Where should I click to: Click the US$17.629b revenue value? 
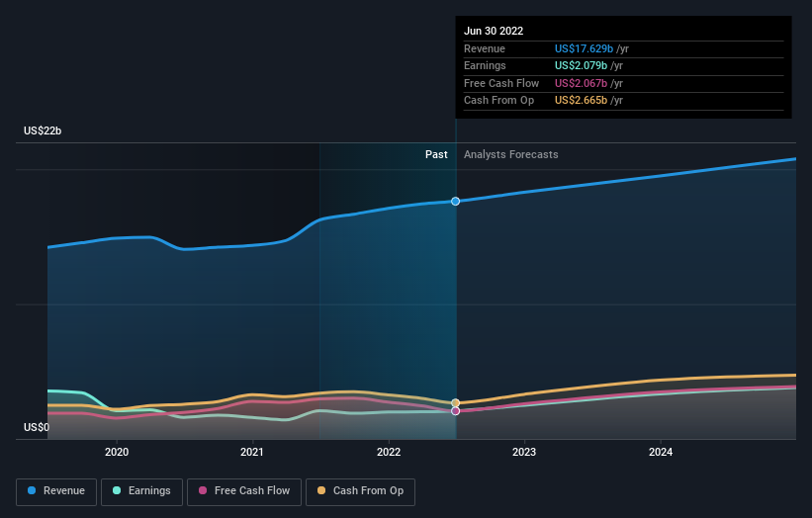[585, 48]
